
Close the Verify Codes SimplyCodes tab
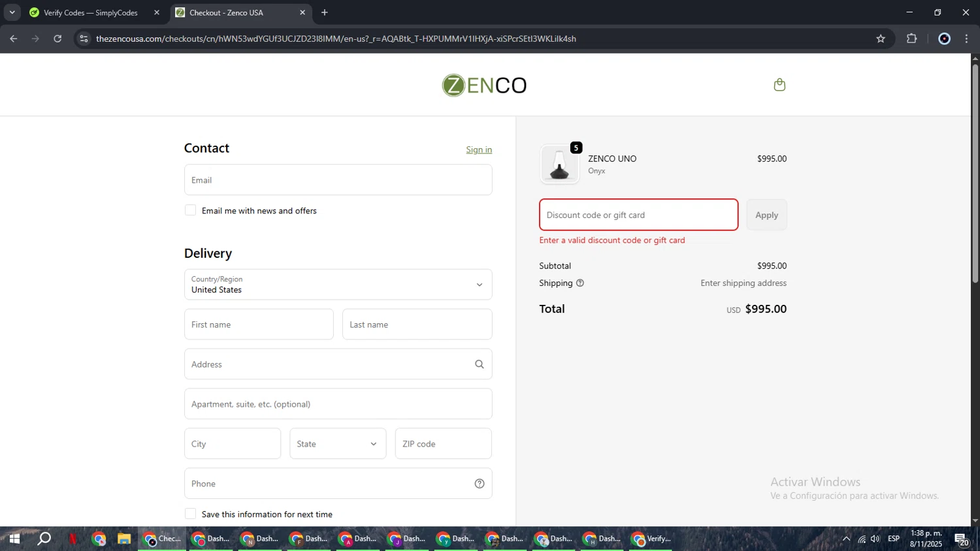pos(157,12)
